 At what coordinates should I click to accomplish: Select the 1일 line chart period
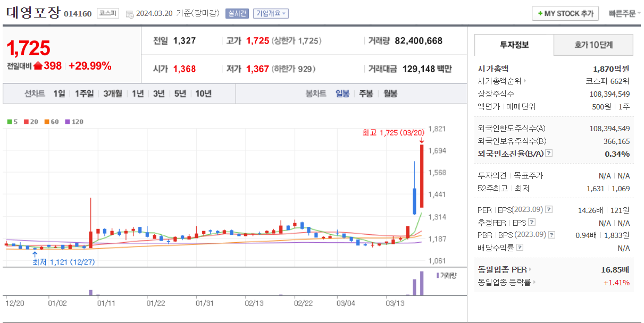tap(59, 93)
